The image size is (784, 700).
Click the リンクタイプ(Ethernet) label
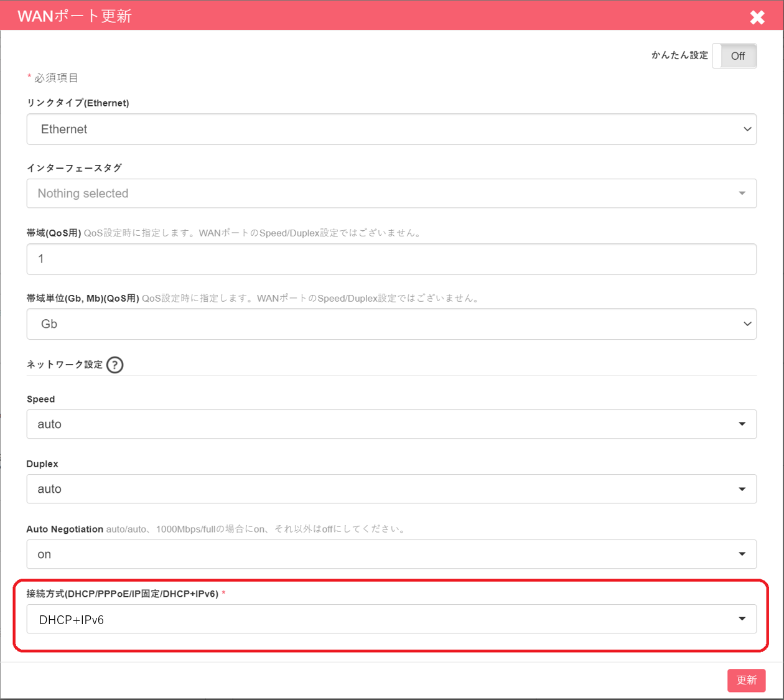point(78,103)
